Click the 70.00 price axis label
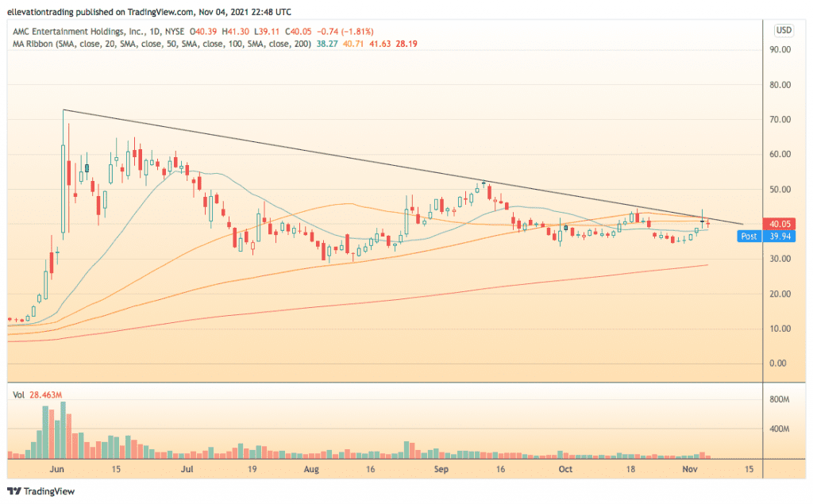813x504 pixels. (x=780, y=120)
